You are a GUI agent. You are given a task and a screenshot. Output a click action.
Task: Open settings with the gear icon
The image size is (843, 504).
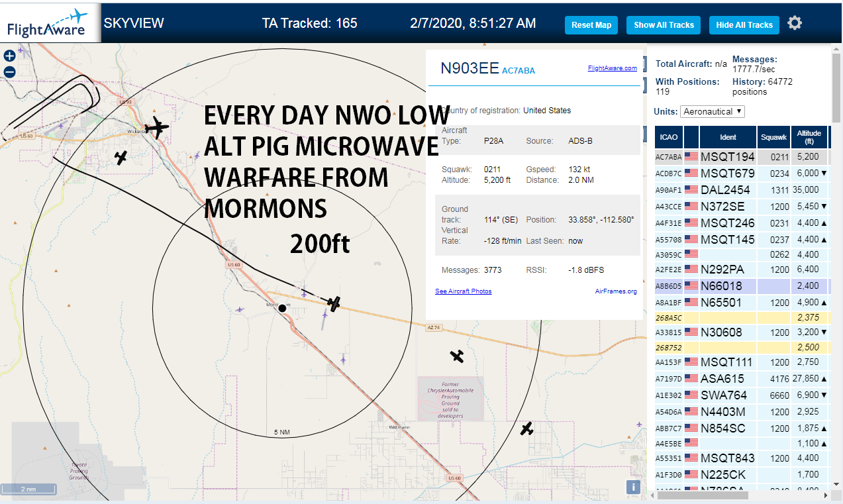coord(795,23)
